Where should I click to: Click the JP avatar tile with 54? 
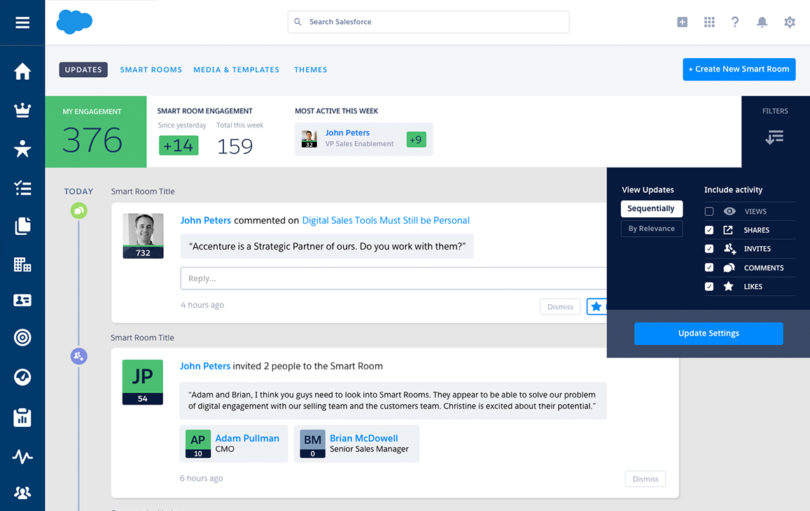(x=143, y=382)
